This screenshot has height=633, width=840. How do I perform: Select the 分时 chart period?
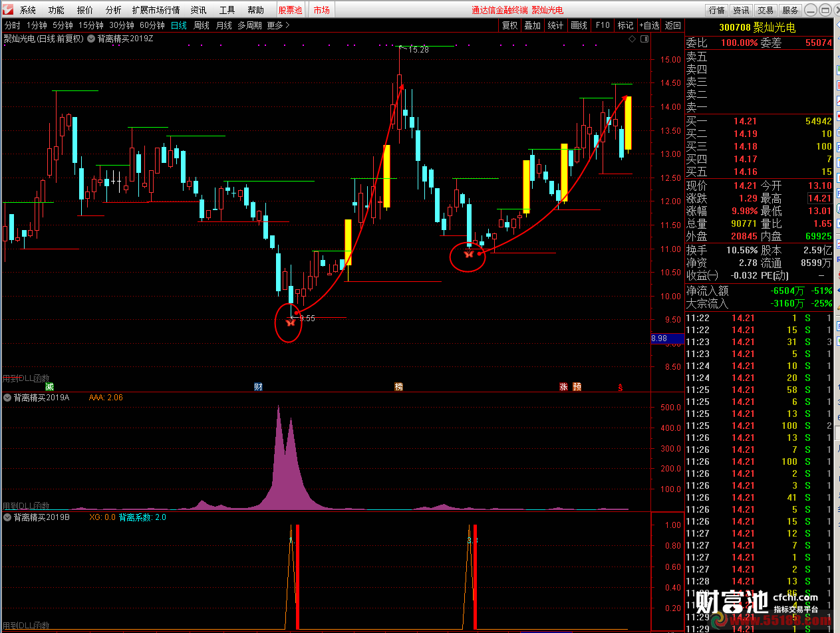(12, 25)
